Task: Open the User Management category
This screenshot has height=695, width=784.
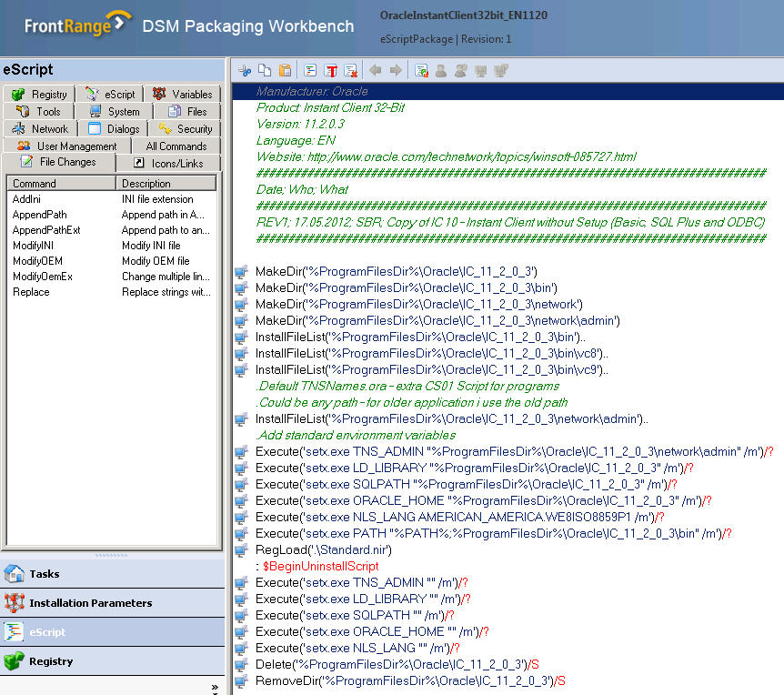Action: (67, 146)
